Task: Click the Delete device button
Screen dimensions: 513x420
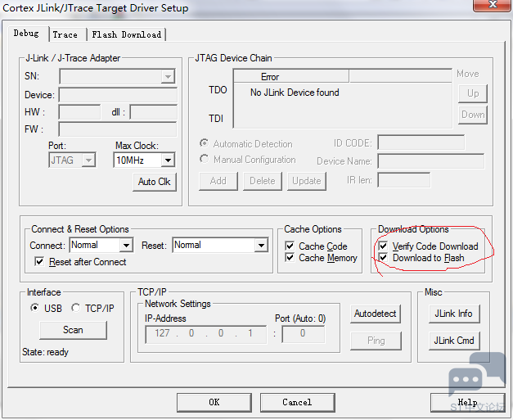Action: point(263,181)
